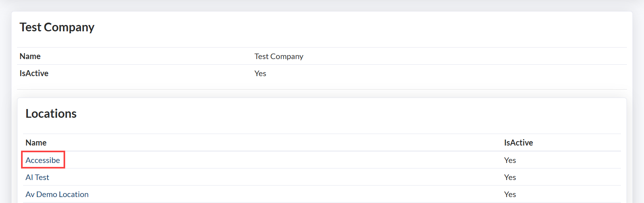Click the company's IsActive Yes value
This screenshot has height=203, width=644.
(x=260, y=73)
